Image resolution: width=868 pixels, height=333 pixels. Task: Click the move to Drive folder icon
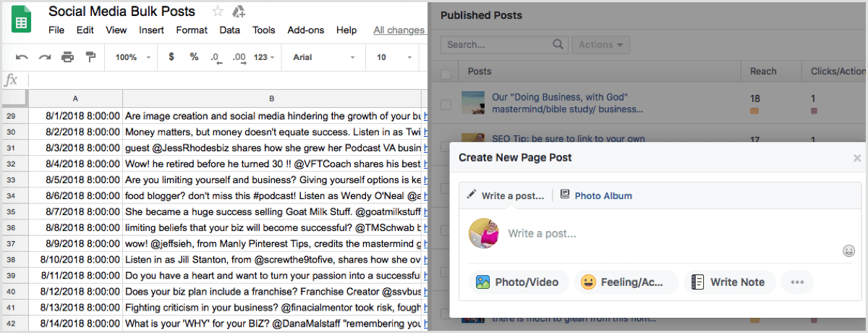(x=238, y=12)
